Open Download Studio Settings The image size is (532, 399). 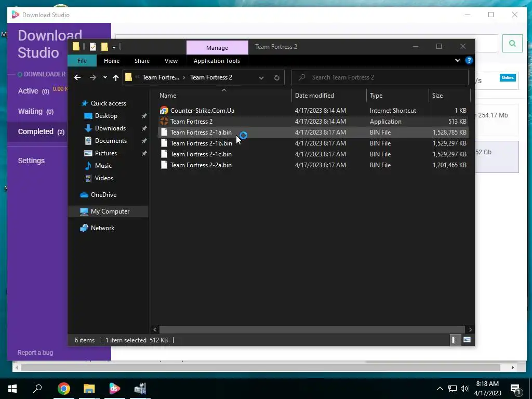(x=31, y=161)
